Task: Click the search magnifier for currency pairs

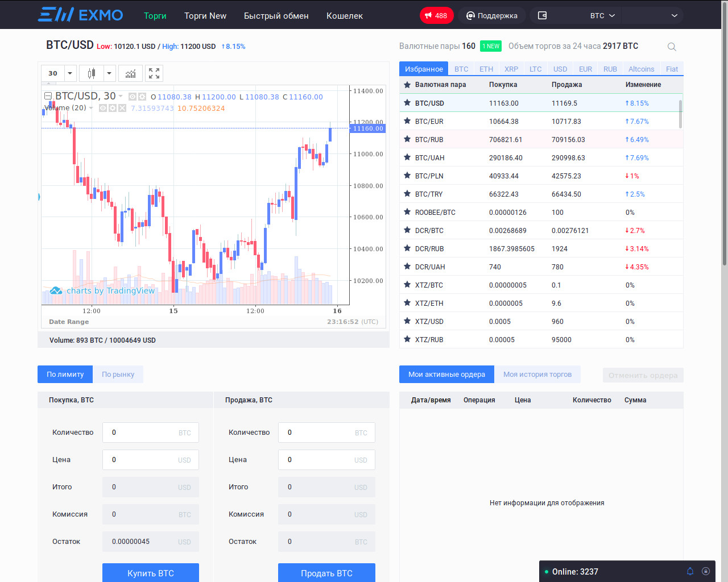Action: (x=672, y=47)
